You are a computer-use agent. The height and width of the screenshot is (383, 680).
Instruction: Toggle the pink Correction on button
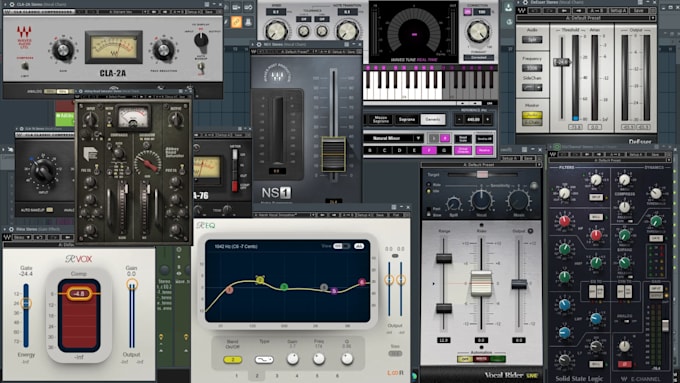(x=468, y=12)
